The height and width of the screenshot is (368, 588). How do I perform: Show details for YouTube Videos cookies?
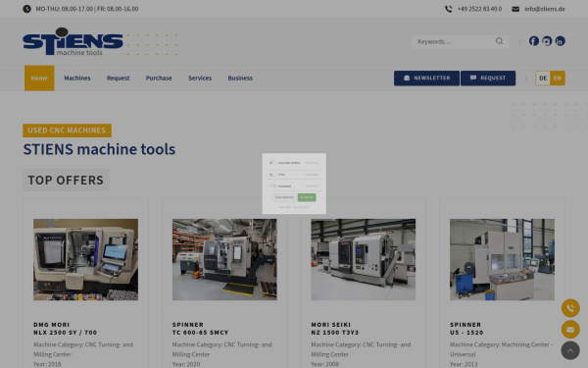[x=312, y=163]
